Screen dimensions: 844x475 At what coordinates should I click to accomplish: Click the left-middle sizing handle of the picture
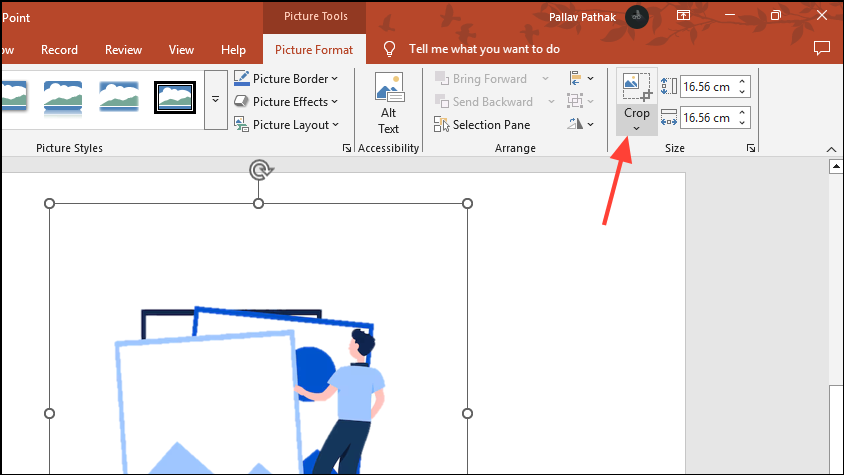pos(50,413)
